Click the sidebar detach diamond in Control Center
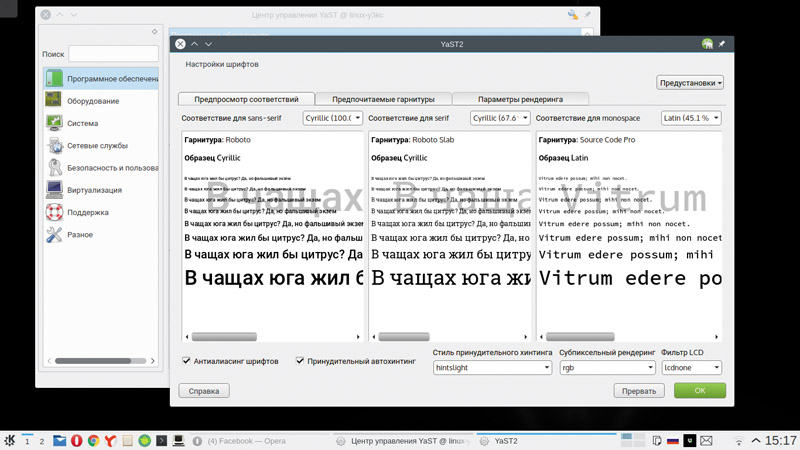Image resolution: width=800 pixels, height=450 pixels. coord(155,32)
